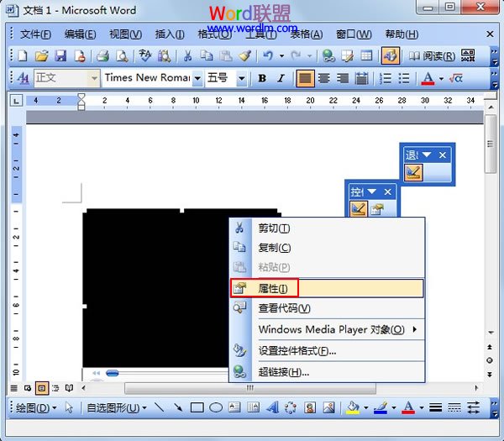Open the 窗口(W) menu
Viewport: 504px width, 441px height.
click(x=354, y=34)
